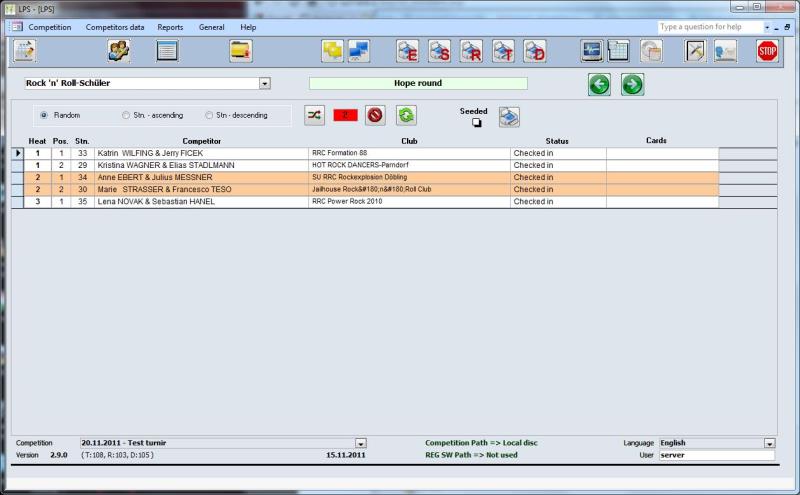The width and height of the screenshot is (800, 495).
Task: Click the green refresh icon
Action: (406, 115)
